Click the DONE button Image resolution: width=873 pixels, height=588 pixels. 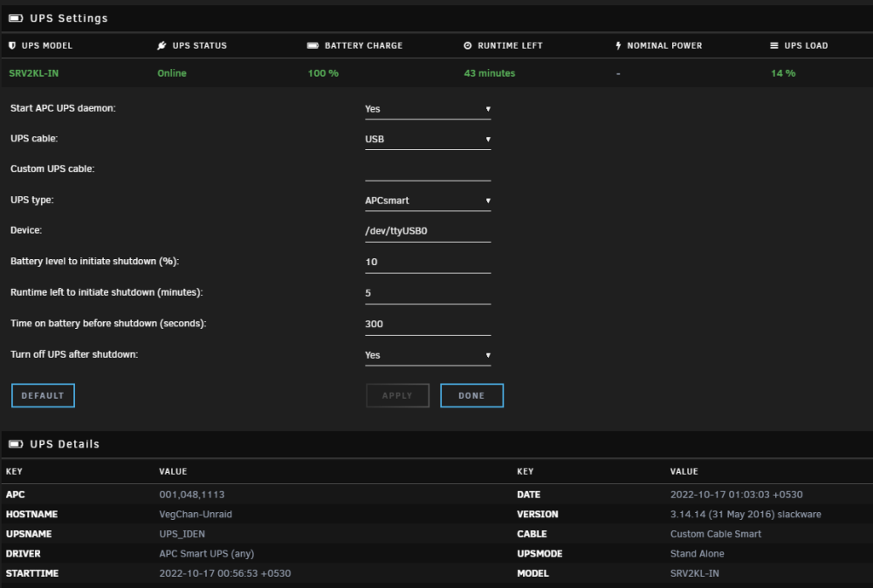click(x=471, y=395)
